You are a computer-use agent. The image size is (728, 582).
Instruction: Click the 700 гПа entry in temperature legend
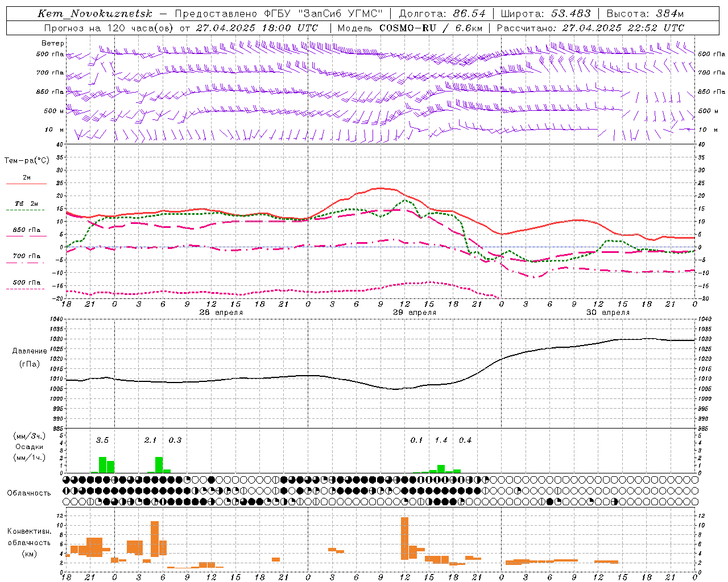[27, 256]
